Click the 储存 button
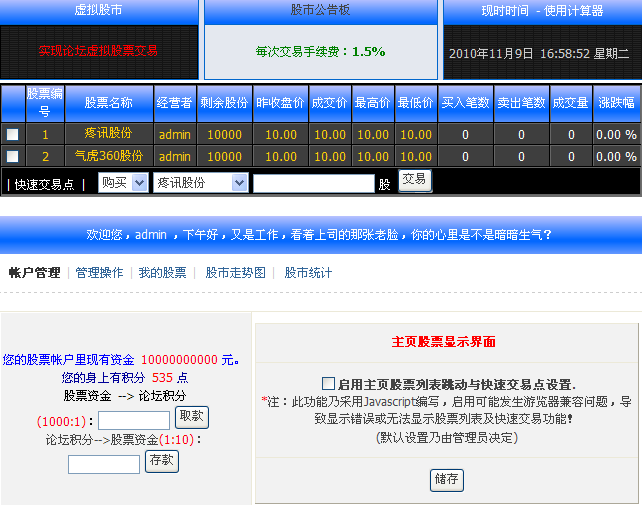The width and height of the screenshot is (642, 505). (447, 480)
